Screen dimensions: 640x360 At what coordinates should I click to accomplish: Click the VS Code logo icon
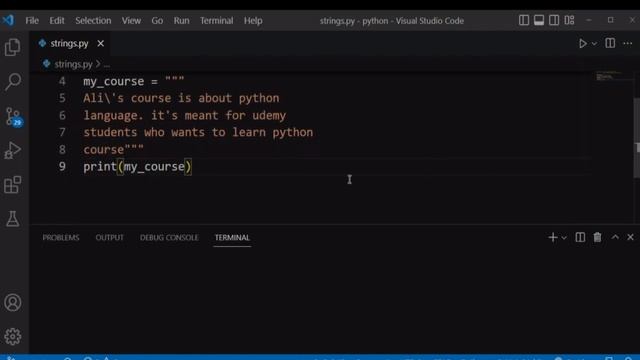(x=8, y=20)
